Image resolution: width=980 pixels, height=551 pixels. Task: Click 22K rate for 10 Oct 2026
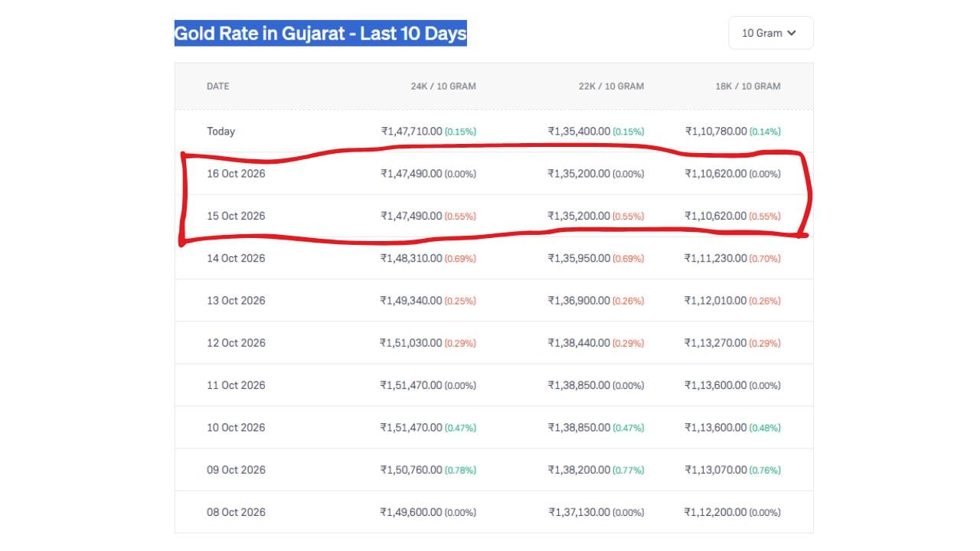579,428
